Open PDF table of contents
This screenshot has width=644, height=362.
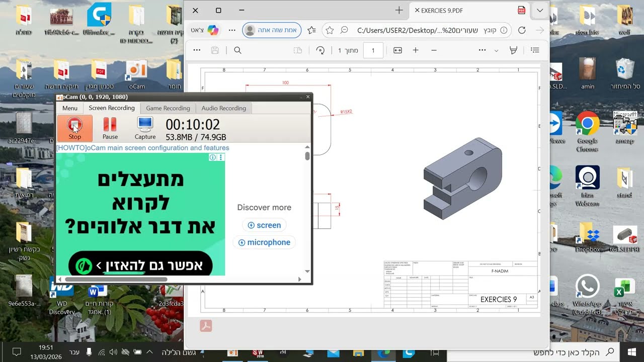535,50
